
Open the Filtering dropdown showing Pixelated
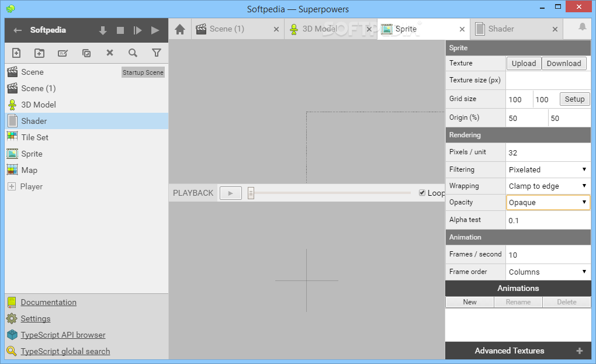tap(548, 169)
